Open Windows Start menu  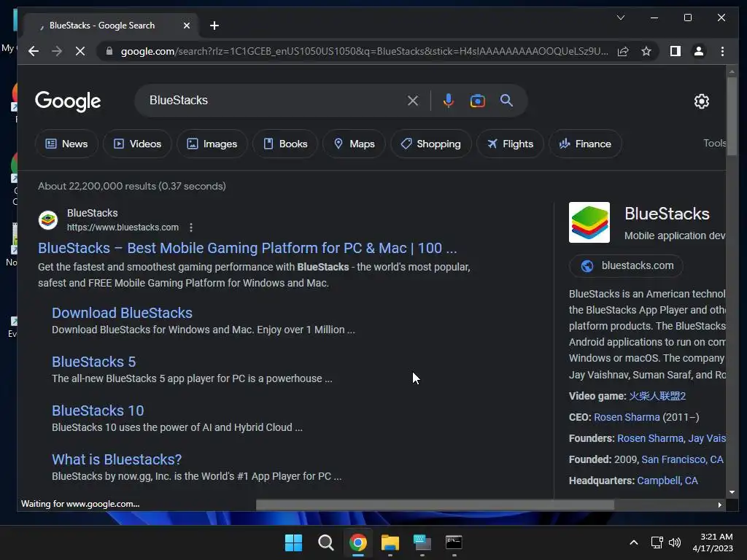[293, 542]
